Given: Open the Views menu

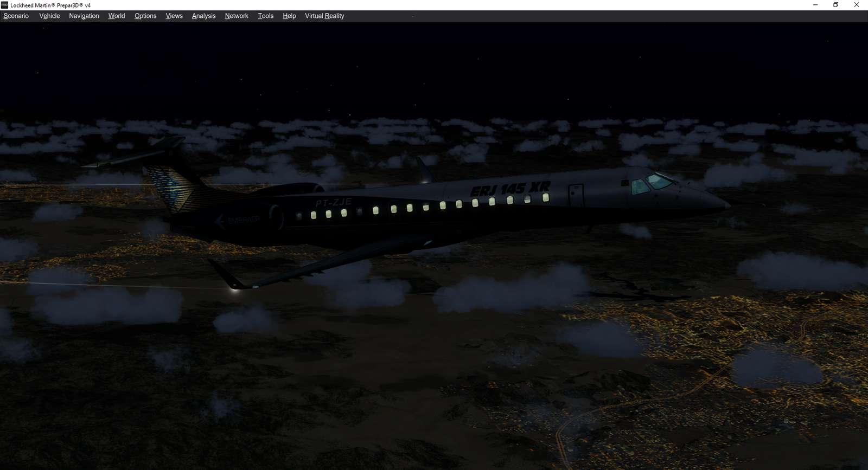Looking at the screenshot, I should (x=174, y=16).
